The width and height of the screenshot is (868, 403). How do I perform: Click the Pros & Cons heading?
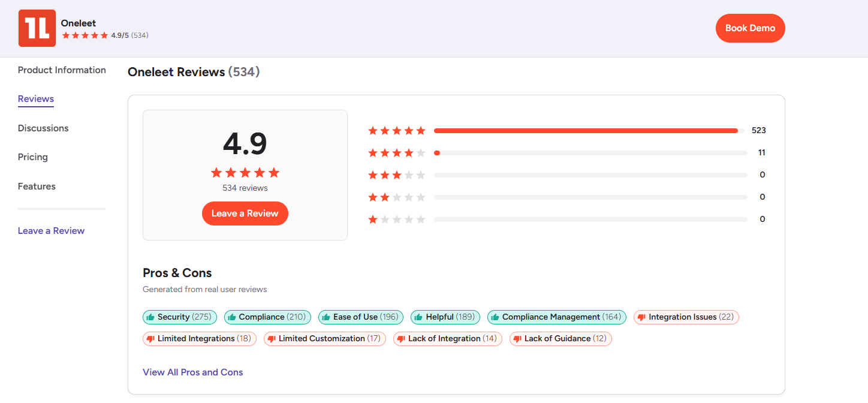click(177, 273)
